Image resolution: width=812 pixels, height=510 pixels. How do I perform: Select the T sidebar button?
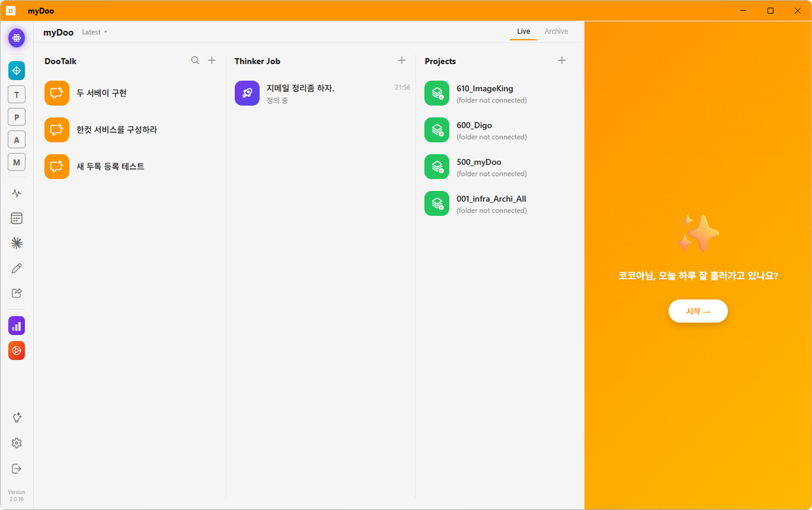(17, 95)
